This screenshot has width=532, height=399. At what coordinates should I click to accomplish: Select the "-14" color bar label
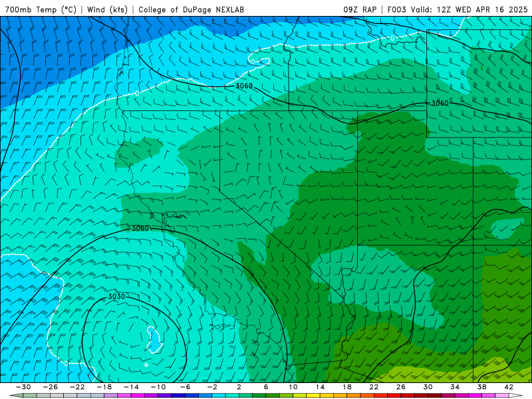coord(131,387)
